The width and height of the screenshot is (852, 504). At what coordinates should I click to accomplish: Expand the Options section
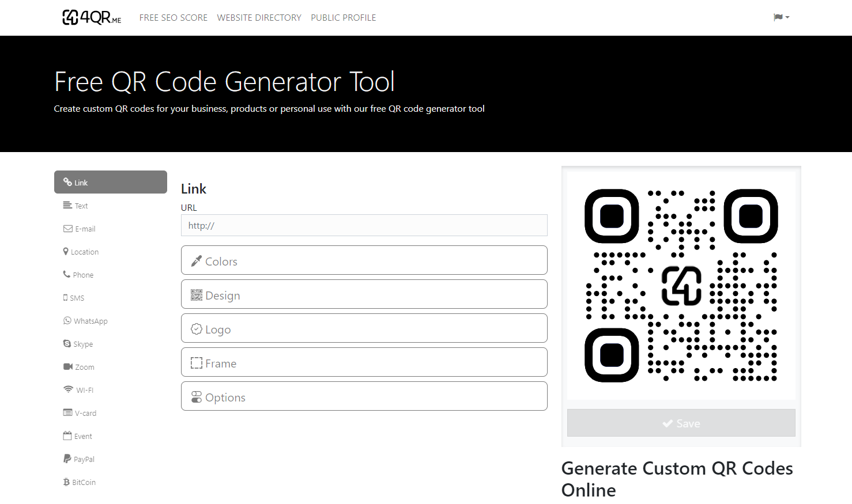click(x=364, y=396)
